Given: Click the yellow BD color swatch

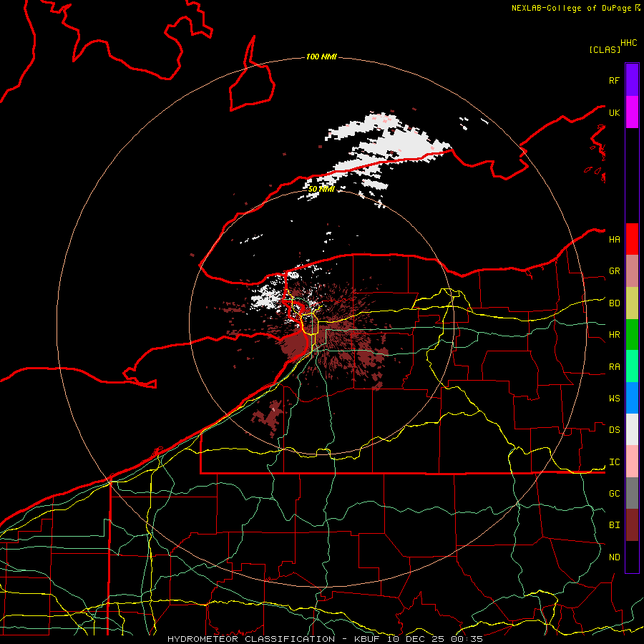Looking at the screenshot, I should [x=632, y=303].
